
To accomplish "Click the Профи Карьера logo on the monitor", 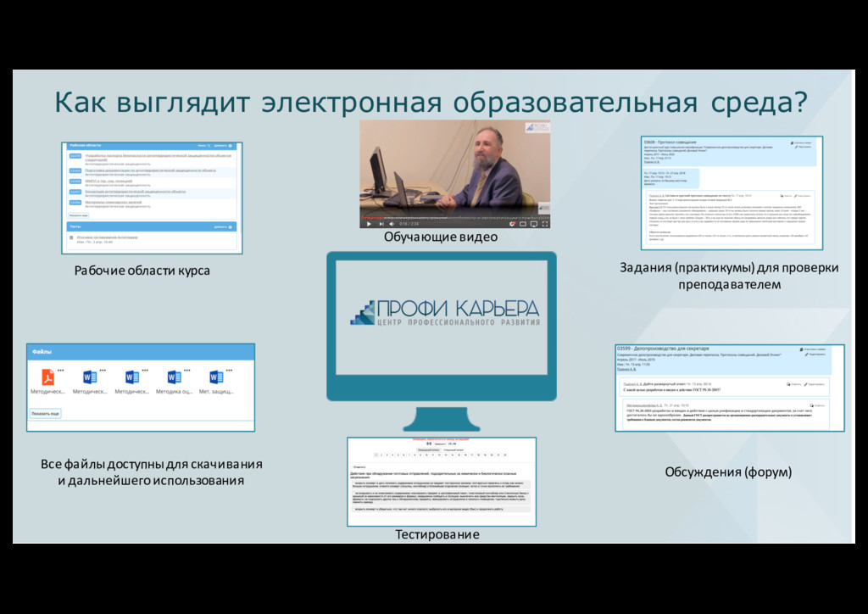I will (x=445, y=313).
